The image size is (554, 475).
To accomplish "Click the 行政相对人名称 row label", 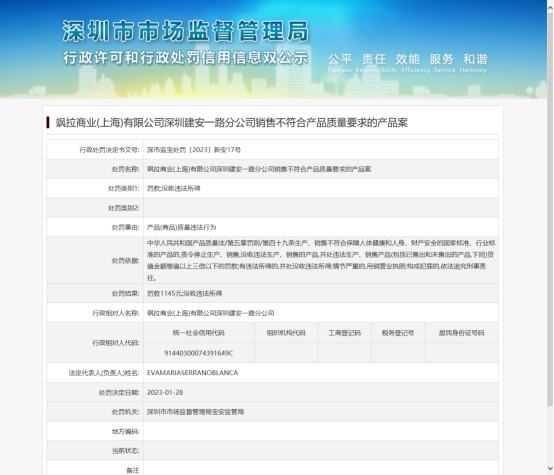I will (116, 313).
